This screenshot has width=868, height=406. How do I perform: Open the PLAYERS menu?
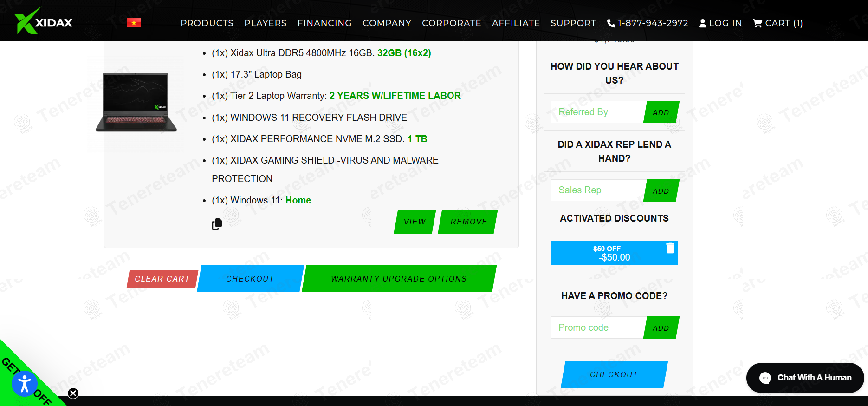[266, 23]
